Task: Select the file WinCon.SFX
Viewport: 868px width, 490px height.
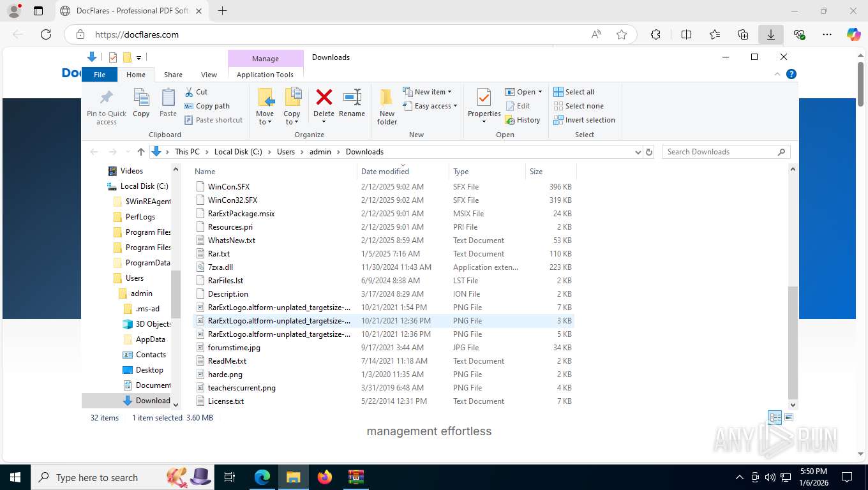Action: coord(228,187)
